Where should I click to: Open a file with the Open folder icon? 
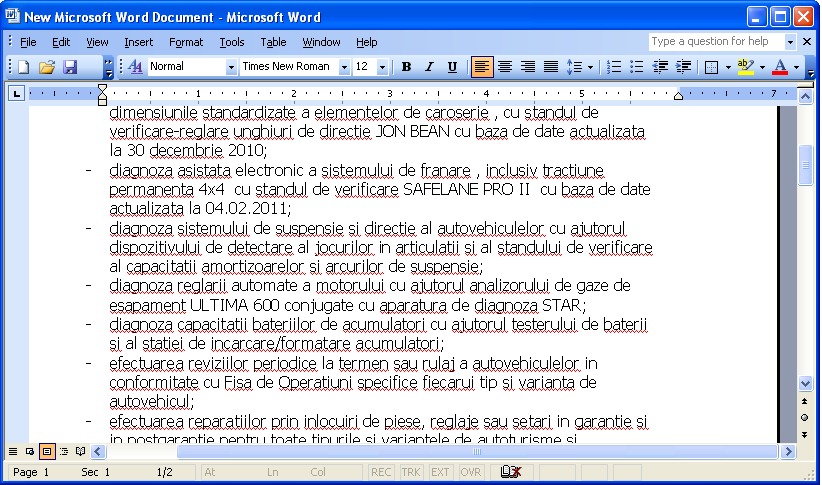coord(46,67)
